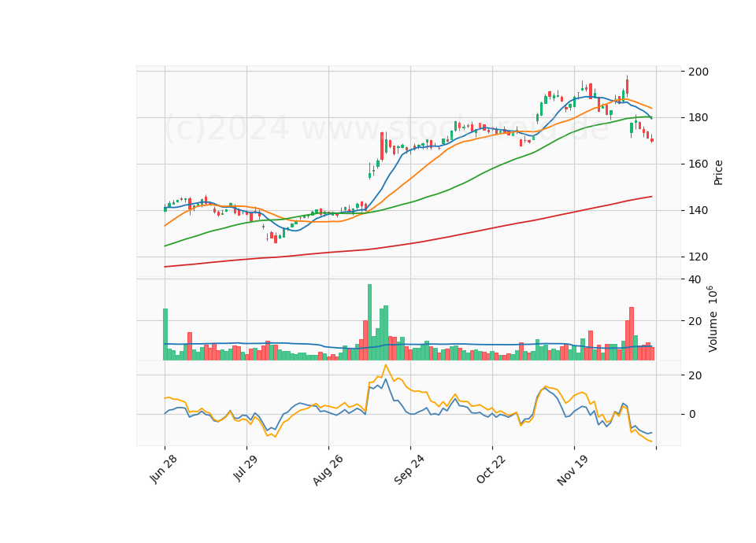756x543 pixels.
Task: Click the tallest green volume bar
Action: click(370, 322)
